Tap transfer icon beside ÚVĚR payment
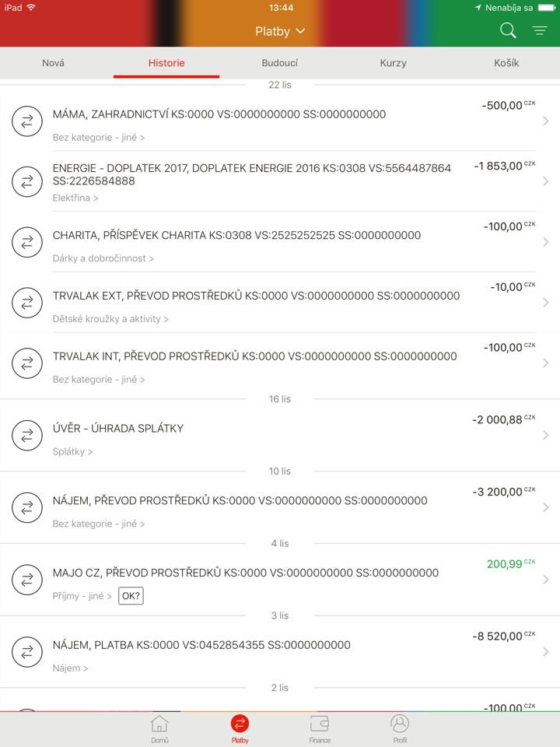560x747 pixels. tap(27, 435)
